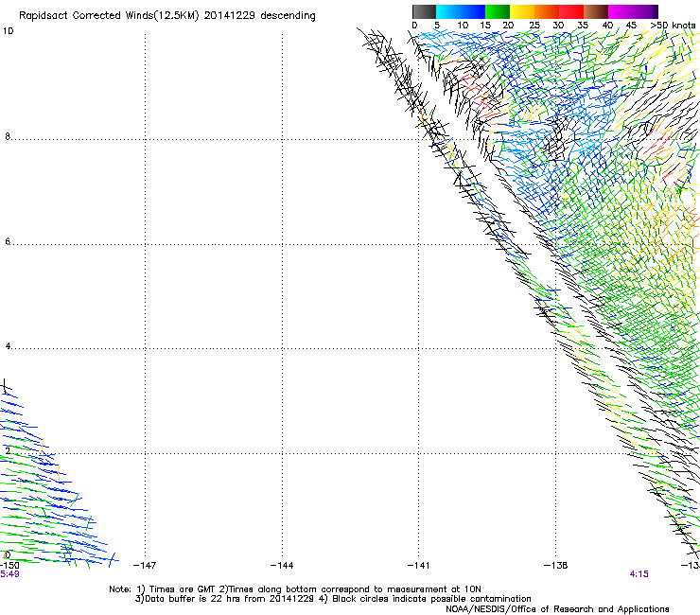Click the cyan-blue 5-15 knots color segment

pos(461,11)
